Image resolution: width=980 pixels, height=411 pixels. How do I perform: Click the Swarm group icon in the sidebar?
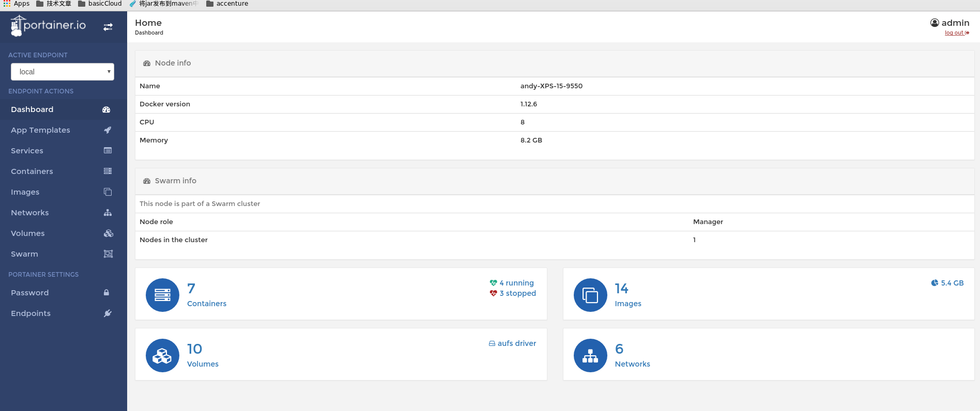pos(108,254)
